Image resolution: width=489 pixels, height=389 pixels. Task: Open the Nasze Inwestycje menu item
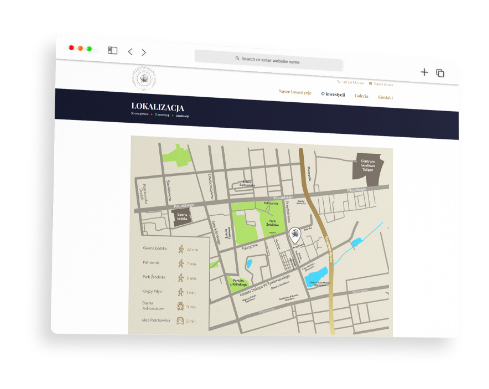click(295, 92)
